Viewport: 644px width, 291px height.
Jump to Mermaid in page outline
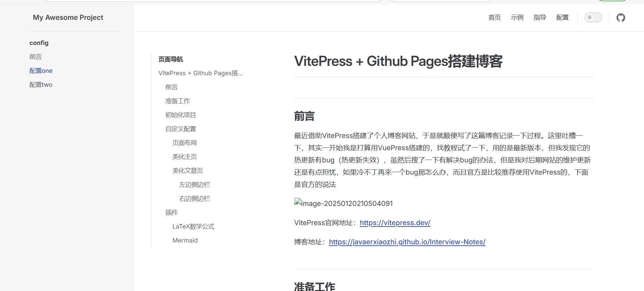tap(185, 240)
